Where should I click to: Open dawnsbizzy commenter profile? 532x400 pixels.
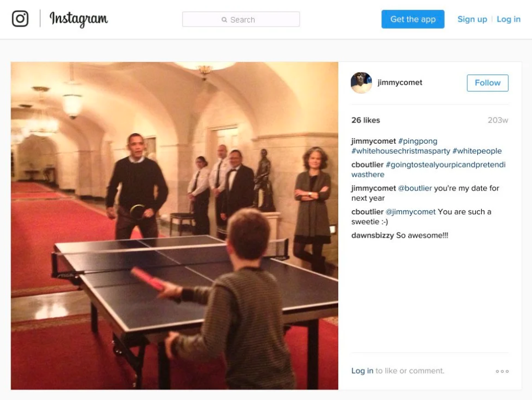click(x=373, y=235)
